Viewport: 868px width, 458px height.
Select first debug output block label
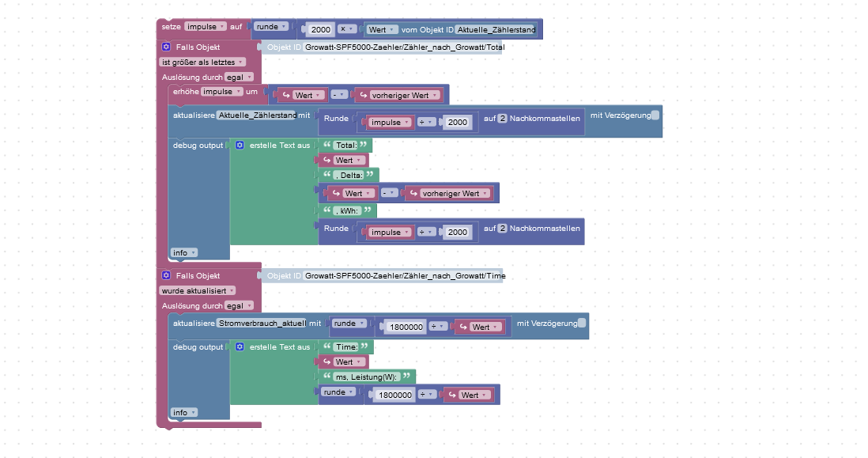[x=198, y=145]
